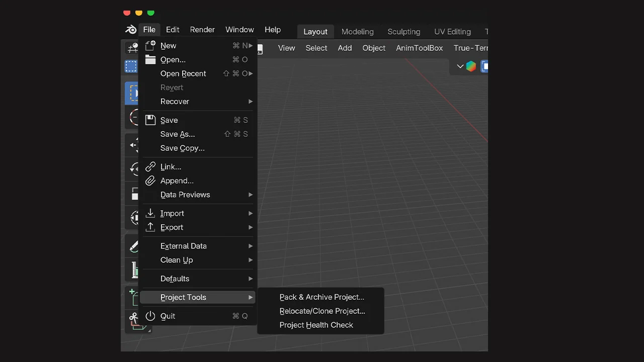
Task: Click the material preview sphere swatch
Action: click(x=471, y=66)
